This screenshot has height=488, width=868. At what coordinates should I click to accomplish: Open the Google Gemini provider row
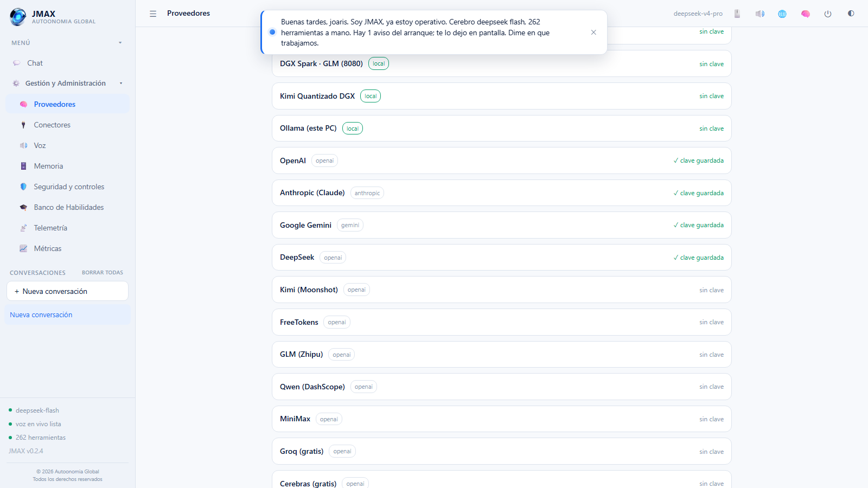[x=501, y=225]
